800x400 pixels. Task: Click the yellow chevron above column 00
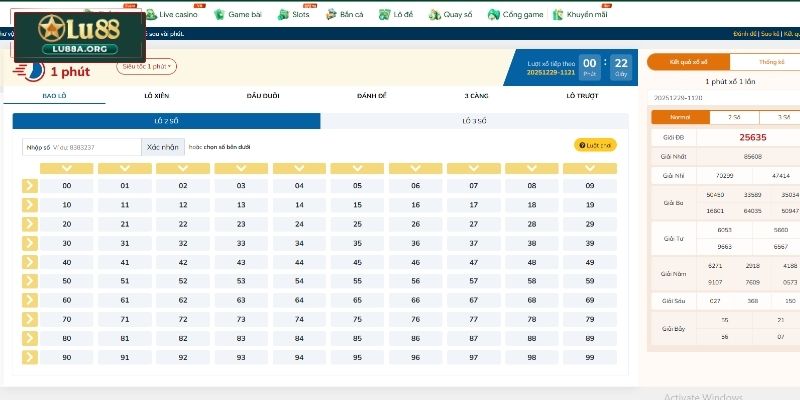pos(67,168)
